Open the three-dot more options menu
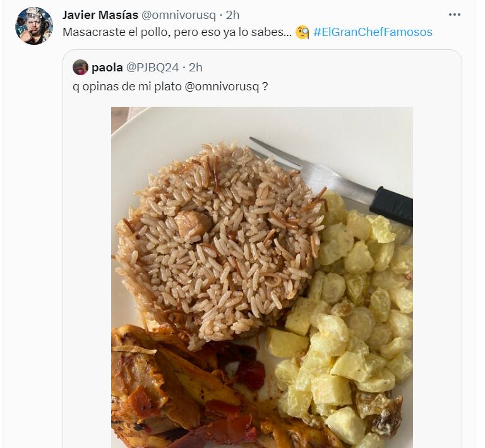This screenshot has width=485, height=448. tap(454, 14)
